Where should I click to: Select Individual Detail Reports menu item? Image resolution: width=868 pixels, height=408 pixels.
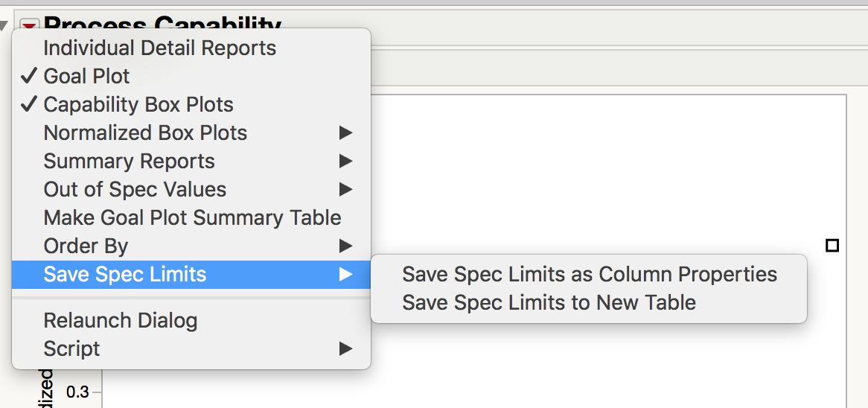point(159,48)
